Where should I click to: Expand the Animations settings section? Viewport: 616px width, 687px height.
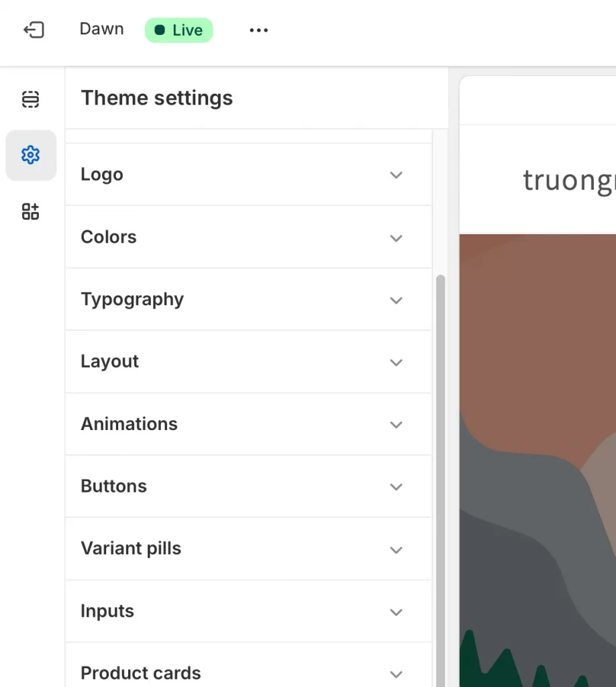tap(248, 424)
